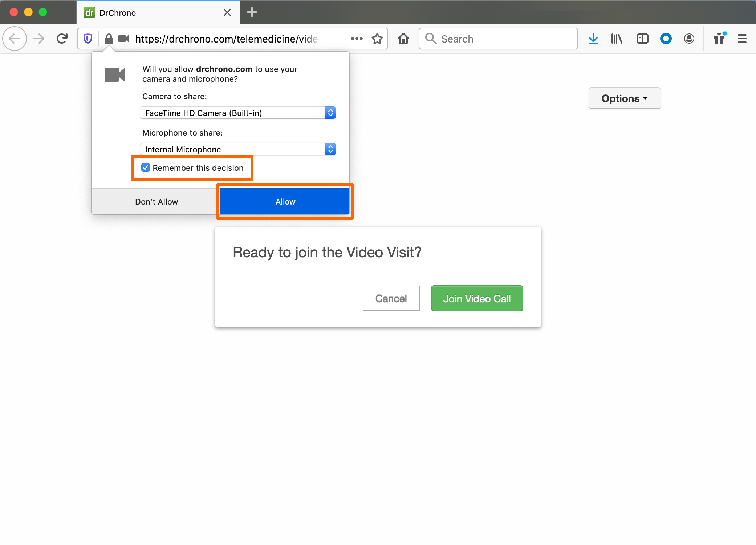Open page actions three-dot menu
Screen dimensions: 756x545
click(357, 39)
